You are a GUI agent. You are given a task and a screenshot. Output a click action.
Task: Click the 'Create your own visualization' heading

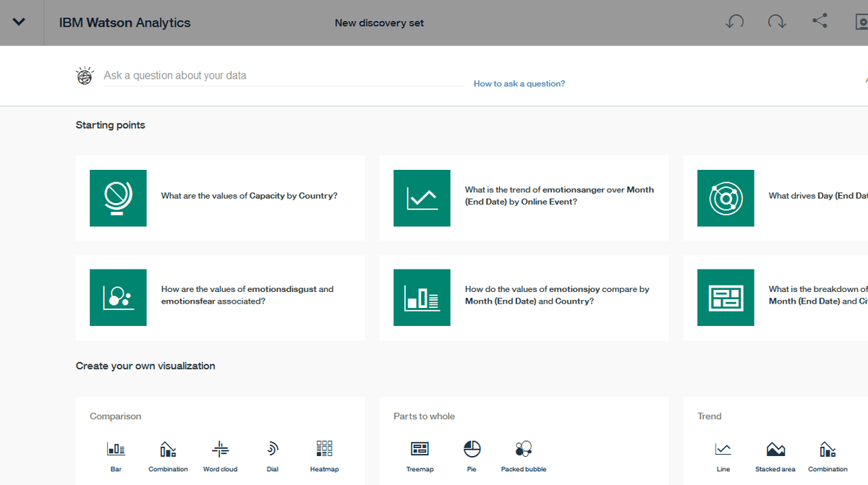click(x=145, y=366)
